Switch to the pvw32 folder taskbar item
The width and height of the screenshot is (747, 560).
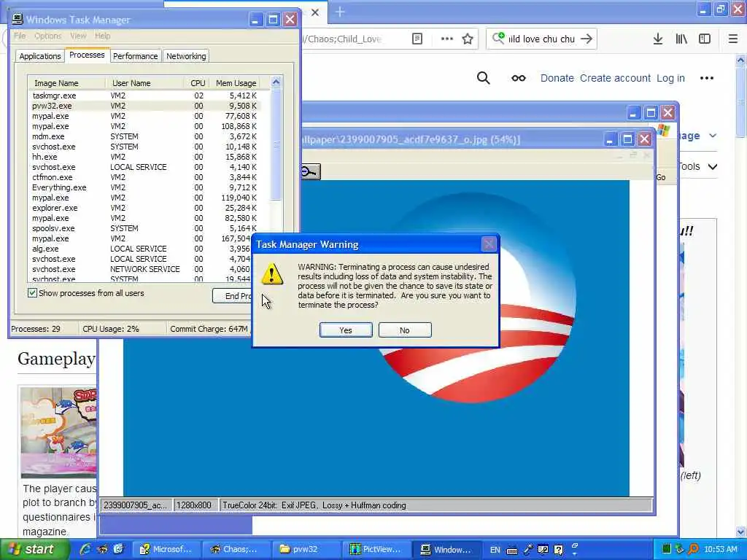click(x=306, y=550)
